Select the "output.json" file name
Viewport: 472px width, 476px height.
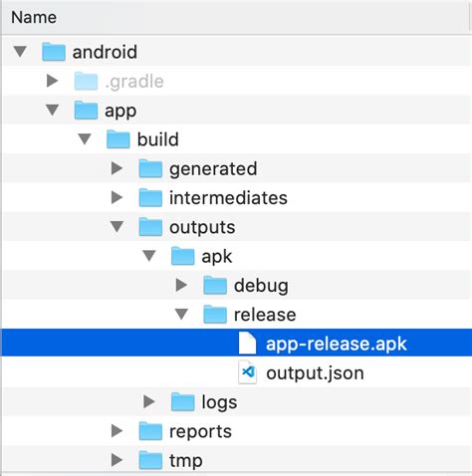[315, 373]
